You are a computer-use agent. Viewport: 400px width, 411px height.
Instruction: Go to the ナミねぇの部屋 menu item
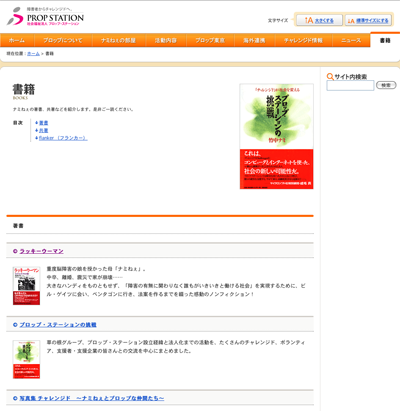click(x=119, y=40)
